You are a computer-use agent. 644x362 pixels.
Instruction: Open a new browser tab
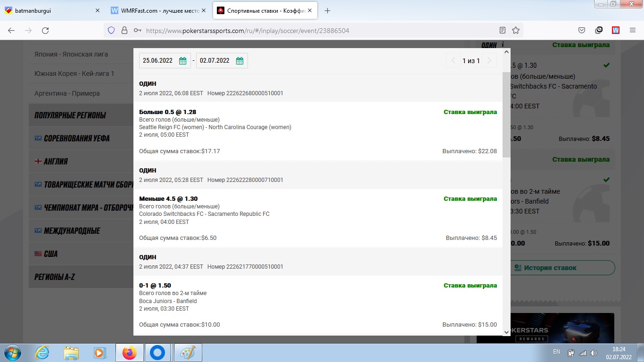(328, 10)
